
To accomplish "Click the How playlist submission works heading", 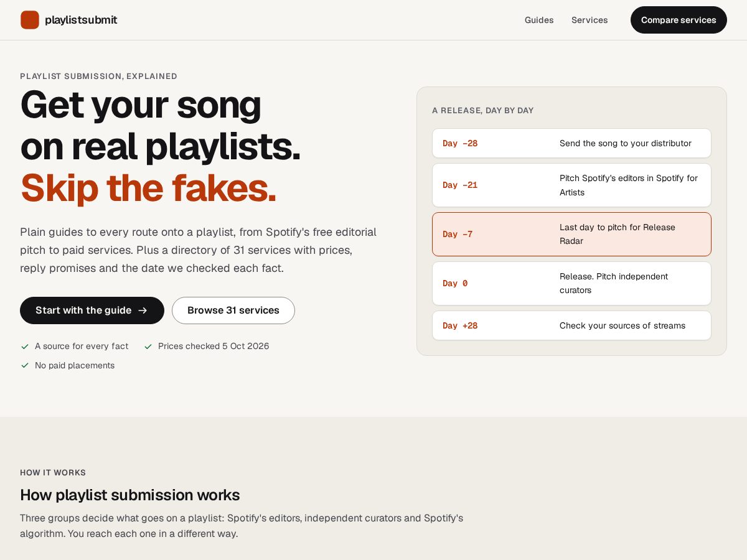I will point(130,495).
